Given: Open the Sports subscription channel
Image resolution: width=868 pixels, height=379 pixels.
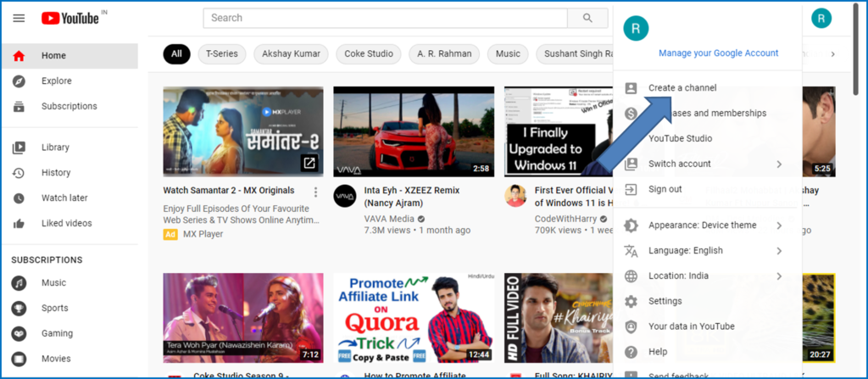Looking at the screenshot, I should coord(70,308).
